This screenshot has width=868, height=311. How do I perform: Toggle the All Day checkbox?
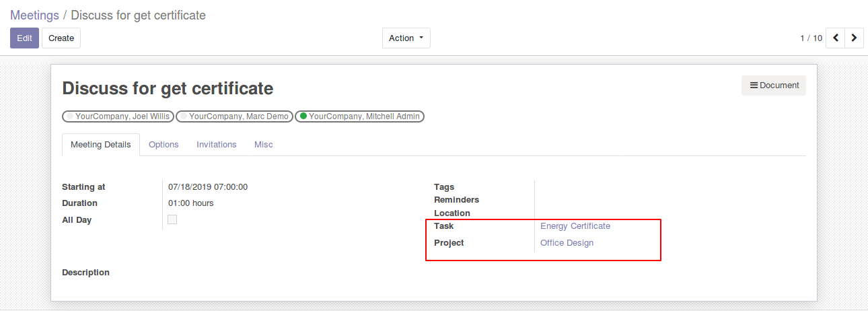(x=172, y=219)
